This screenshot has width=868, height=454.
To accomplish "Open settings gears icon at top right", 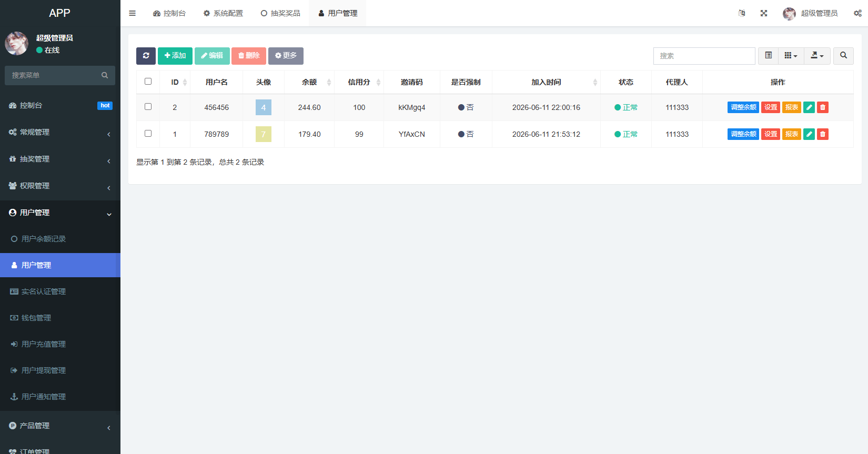I will [x=857, y=13].
